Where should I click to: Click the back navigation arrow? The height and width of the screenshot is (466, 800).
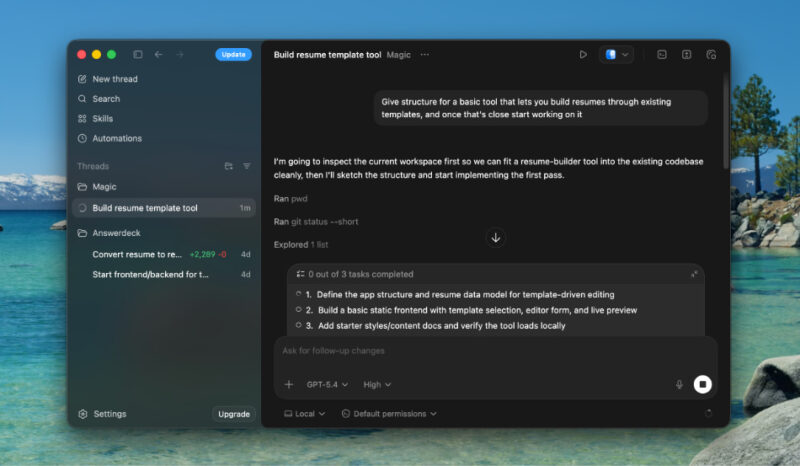click(x=159, y=55)
